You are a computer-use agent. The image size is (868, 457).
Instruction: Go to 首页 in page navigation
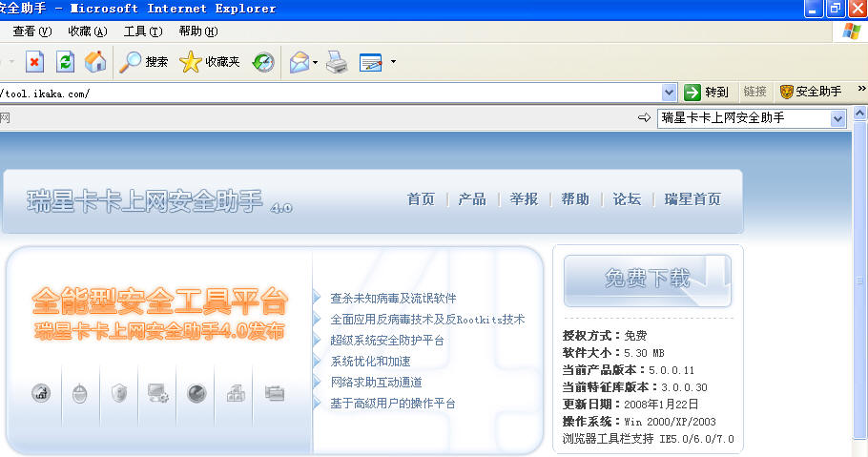[x=421, y=198]
